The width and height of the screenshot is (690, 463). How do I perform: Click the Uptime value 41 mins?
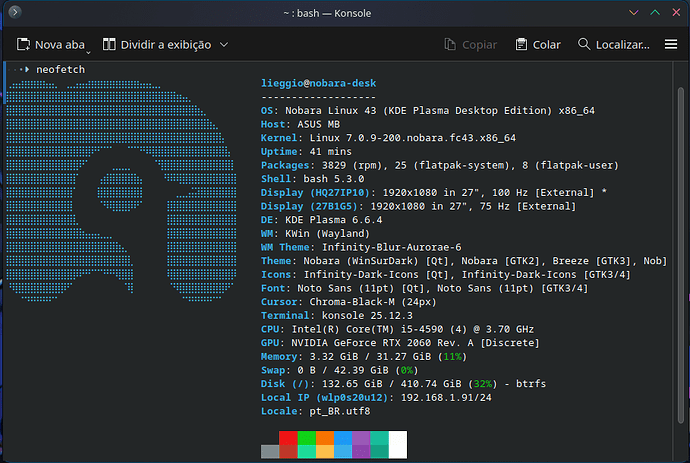[330, 151]
